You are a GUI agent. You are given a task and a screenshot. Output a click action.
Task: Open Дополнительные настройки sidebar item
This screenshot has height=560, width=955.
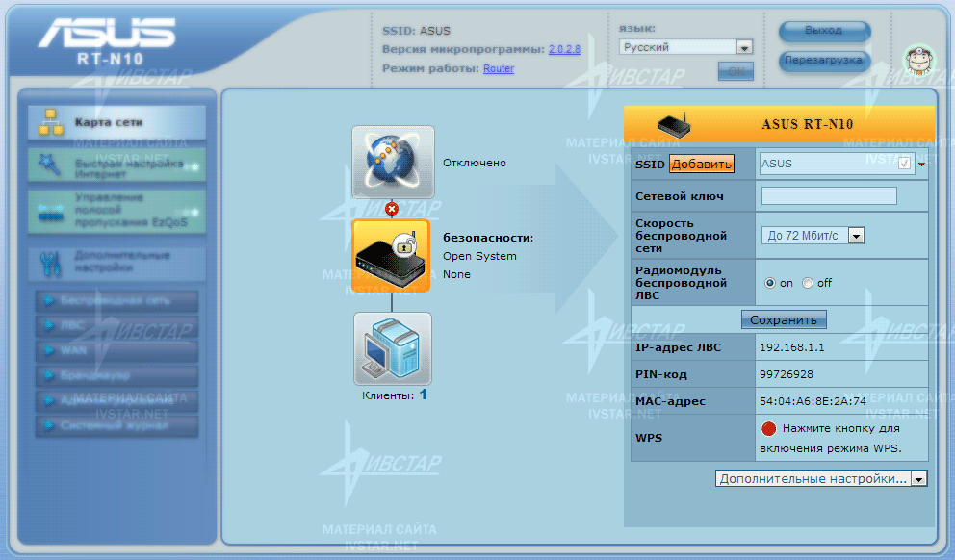pyautogui.click(x=116, y=263)
